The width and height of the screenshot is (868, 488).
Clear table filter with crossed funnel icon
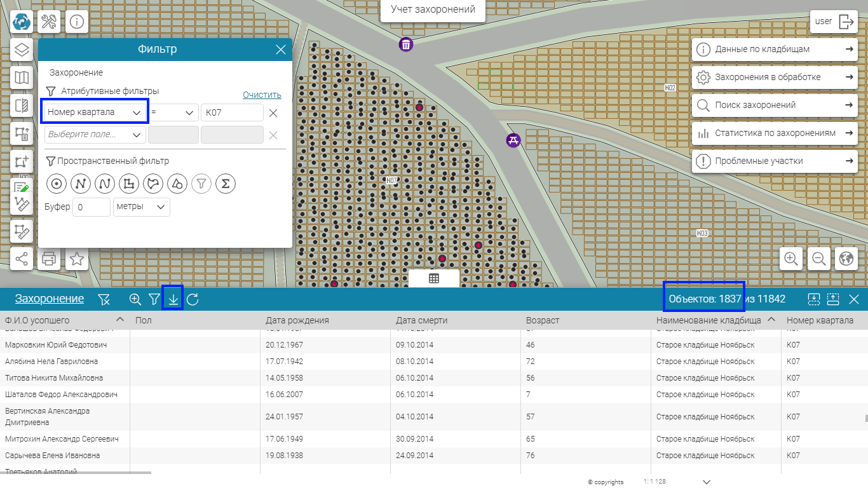click(x=104, y=299)
